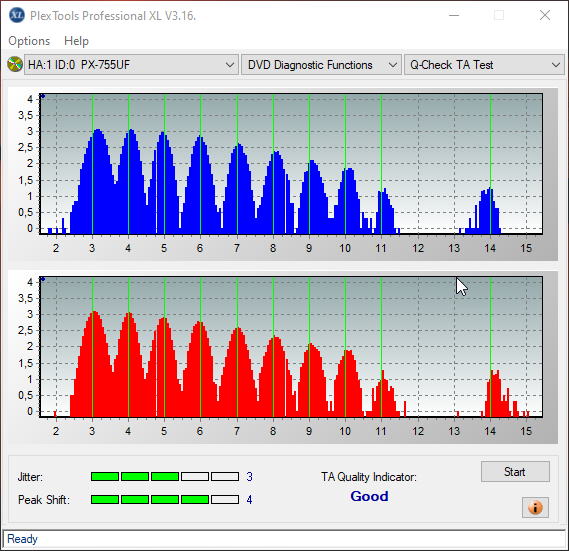Click the PlexTools XL logo icon
Screen dimensions: 569x551
(17, 15)
